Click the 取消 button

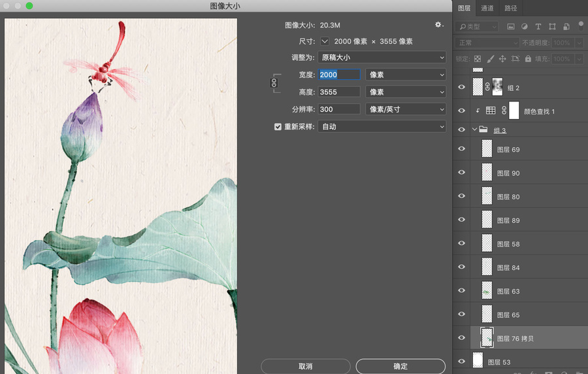coord(305,366)
